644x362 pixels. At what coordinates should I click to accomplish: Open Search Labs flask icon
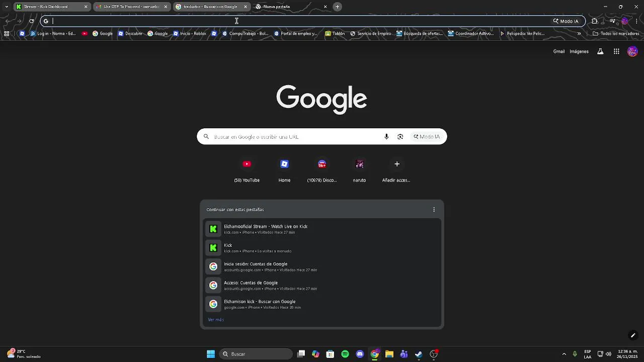click(600, 51)
